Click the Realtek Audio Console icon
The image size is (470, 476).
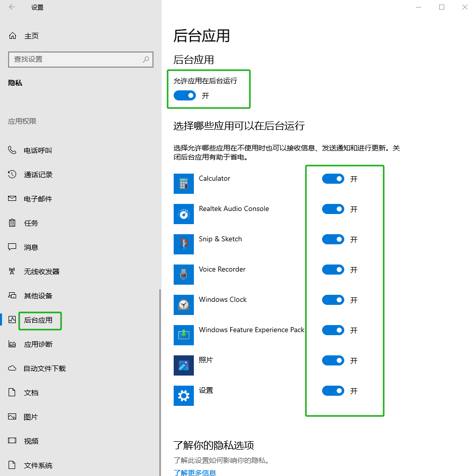[x=184, y=214]
